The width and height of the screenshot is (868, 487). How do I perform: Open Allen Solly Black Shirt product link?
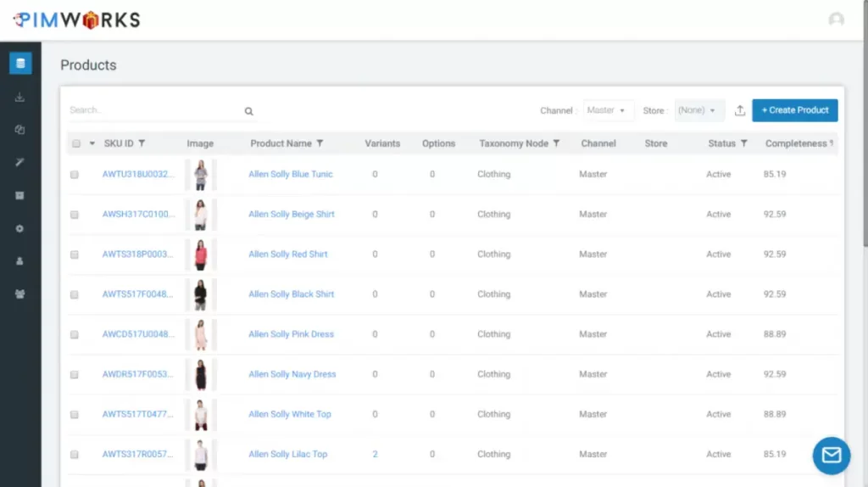(292, 294)
